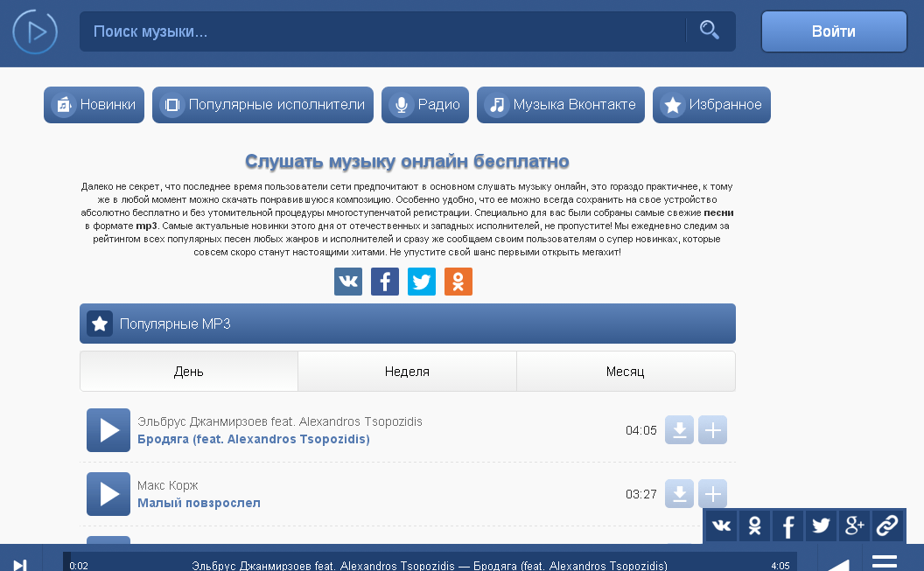Click the site logo play icon
This screenshot has width=924, height=571.
point(35,32)
